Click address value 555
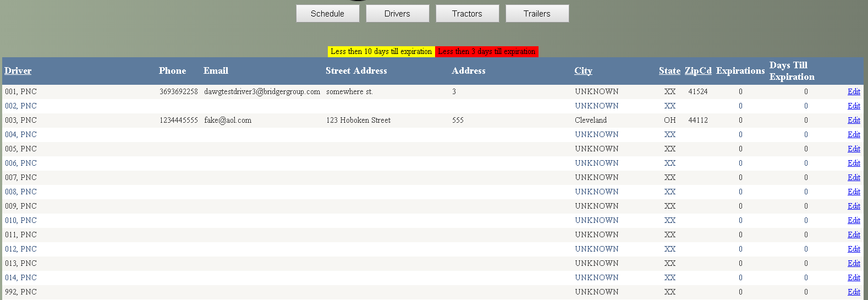The height and width of the screenshot is (300, 868). coord(458,120)
